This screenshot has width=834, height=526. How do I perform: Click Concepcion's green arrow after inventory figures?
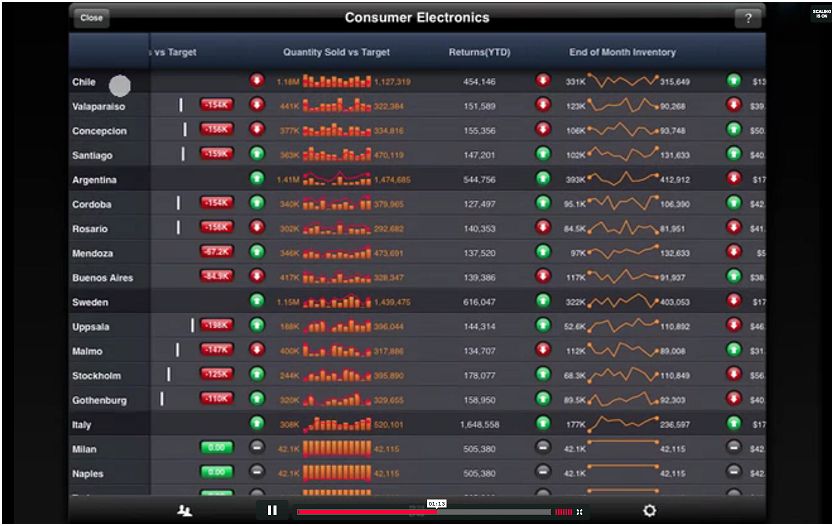(733, 130)
